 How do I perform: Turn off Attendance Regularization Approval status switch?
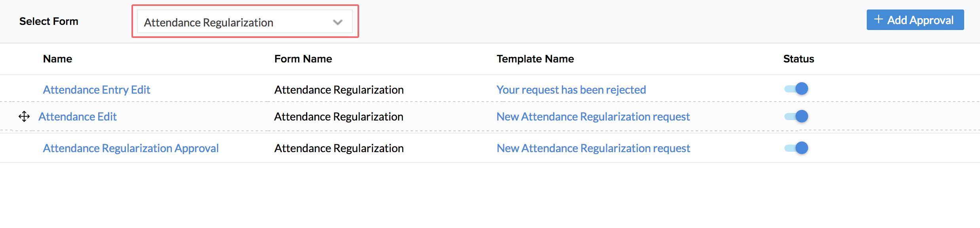pyautogui.click(x=796, y=148)
